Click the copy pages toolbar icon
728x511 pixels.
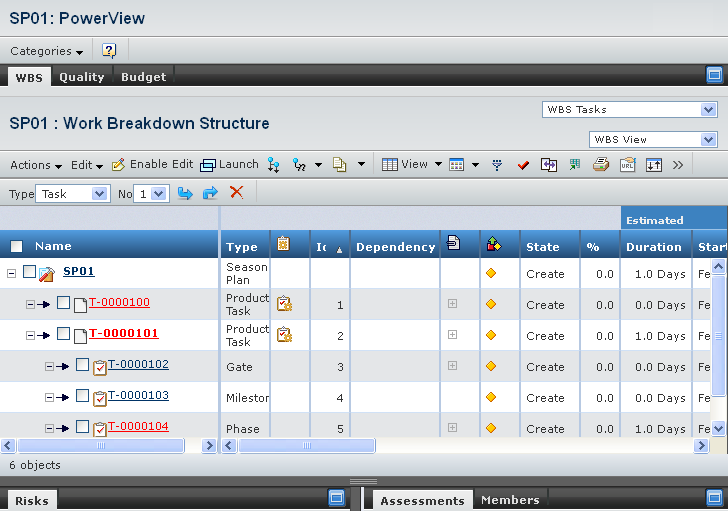339,165
